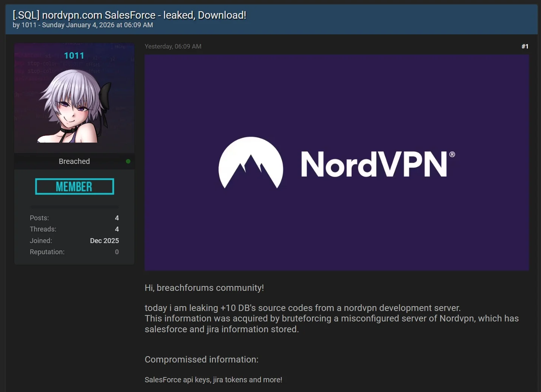Screen dimensions: 541x392
Task: Select the MEMBER rank badge
Action: tap(74, 186)
